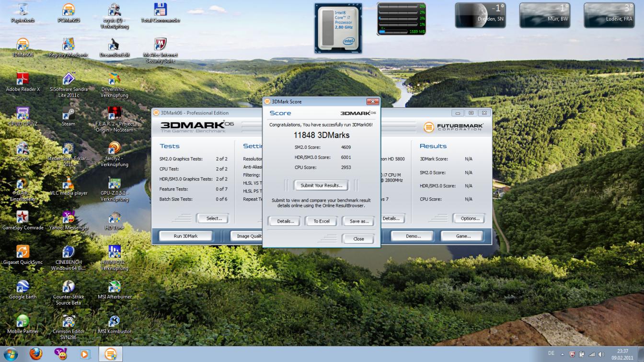Open the Lodeve, FRA weather gadget
Image resolution: width=644 pixels, height=362 pixels.
[609, 15]
